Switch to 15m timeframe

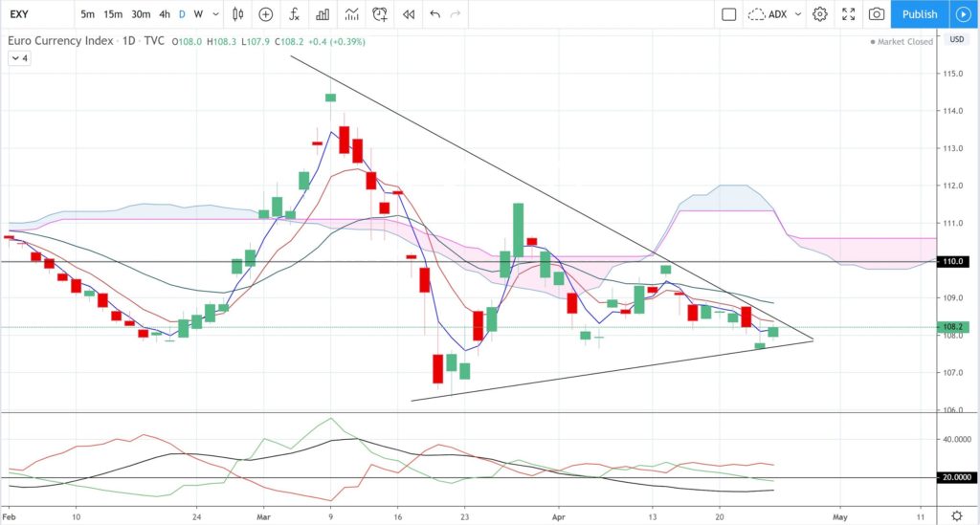click(113, 13)
